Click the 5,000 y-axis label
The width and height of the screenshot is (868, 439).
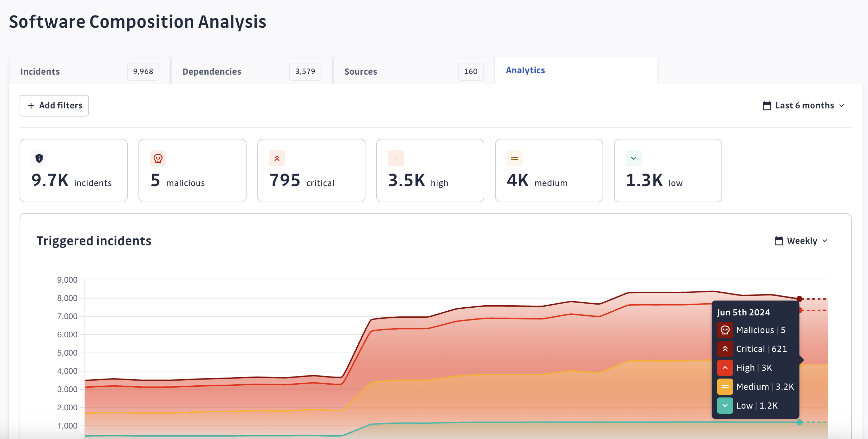coord(67,353)
